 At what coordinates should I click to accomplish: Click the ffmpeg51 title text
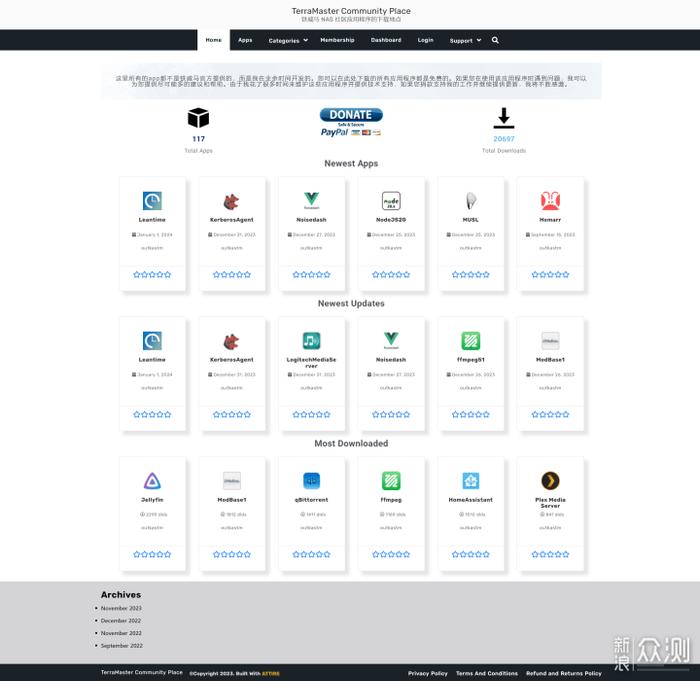coord(471,359)
